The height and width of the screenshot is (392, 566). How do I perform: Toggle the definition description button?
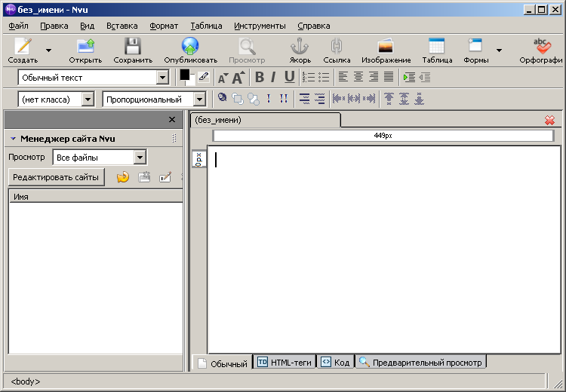pos(320,99)
